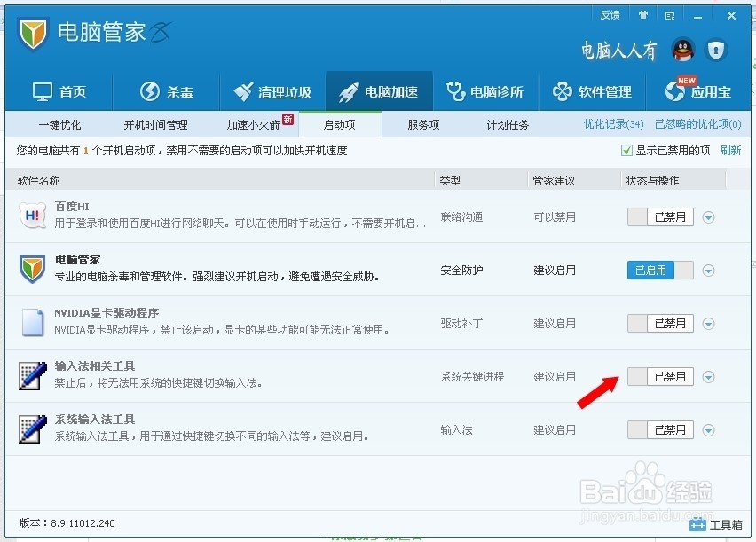Open 优化记录(34) link
The height and width of the screenshot is (542, 756).
point(614,124)
